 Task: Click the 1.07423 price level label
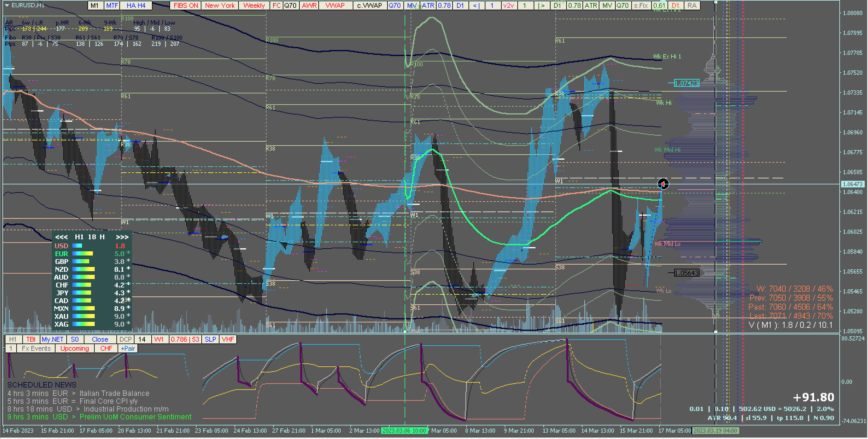687,83
